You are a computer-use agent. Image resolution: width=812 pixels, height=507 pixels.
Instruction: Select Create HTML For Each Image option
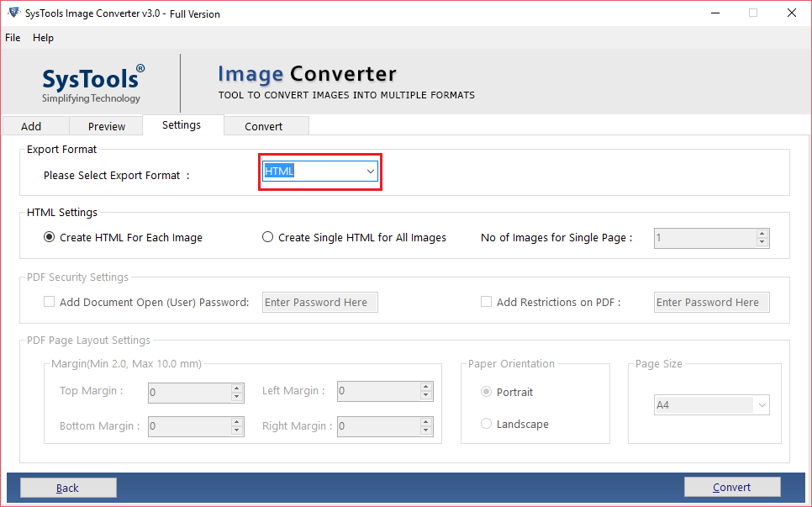pyautogui.click(x=49, y=237)
